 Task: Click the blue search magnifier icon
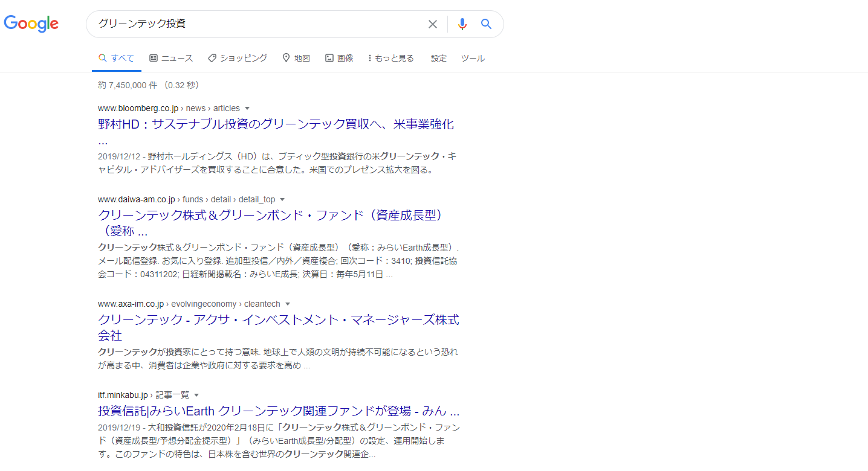pos(486,24)
